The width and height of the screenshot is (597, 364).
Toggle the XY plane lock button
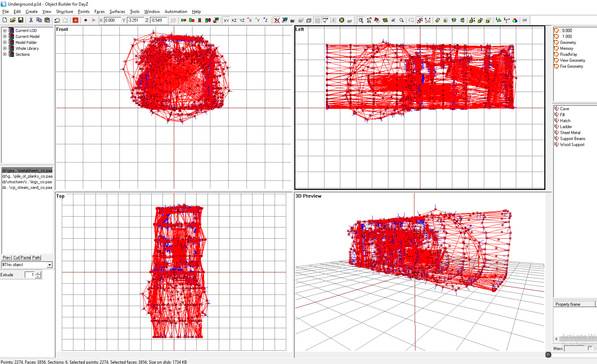point(226,20)
